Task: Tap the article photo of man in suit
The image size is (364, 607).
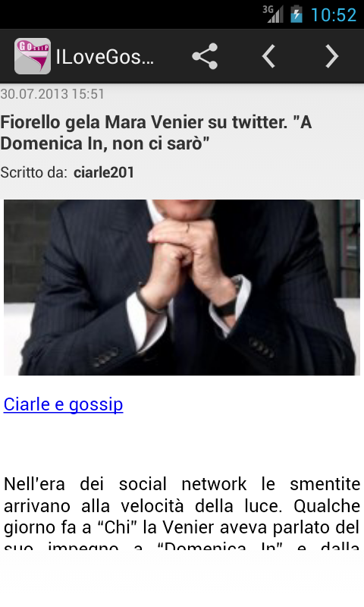Action: coord(182,288)
